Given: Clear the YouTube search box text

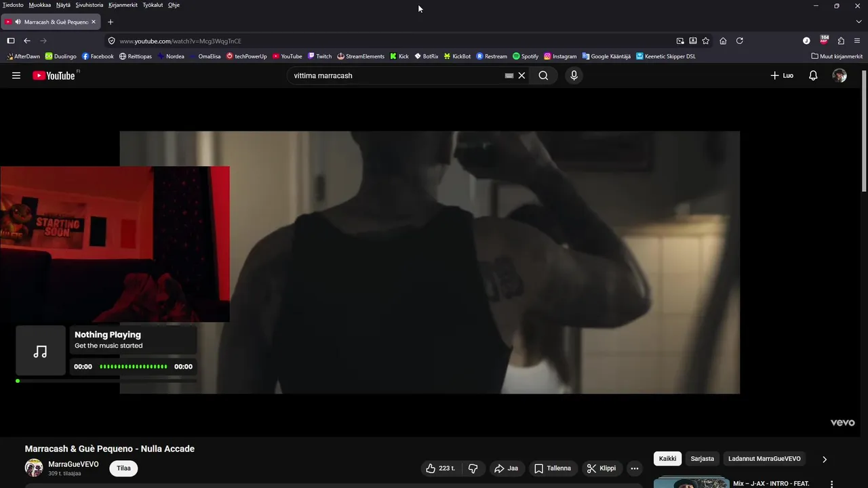Looking at the screenshot, I should (521, 76).
